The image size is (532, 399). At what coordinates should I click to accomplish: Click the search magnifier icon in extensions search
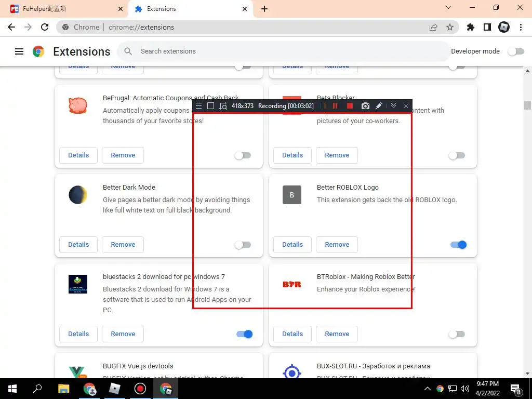click(x=128, y=51)
